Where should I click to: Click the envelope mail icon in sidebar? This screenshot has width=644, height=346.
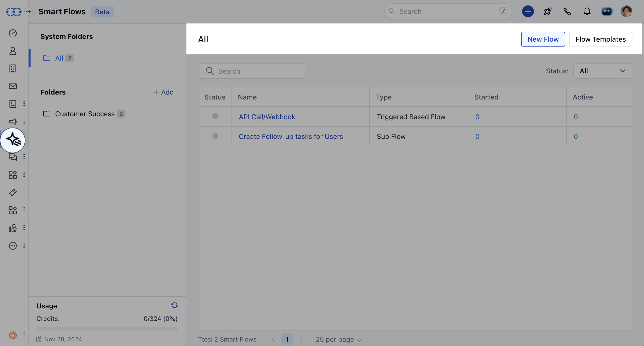(13, 86)
